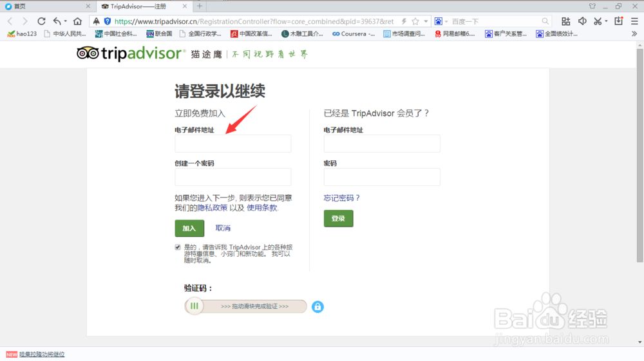
Task: Switch to the TripAdvisor 注册 tab
Action: click(x=143, y=6)
